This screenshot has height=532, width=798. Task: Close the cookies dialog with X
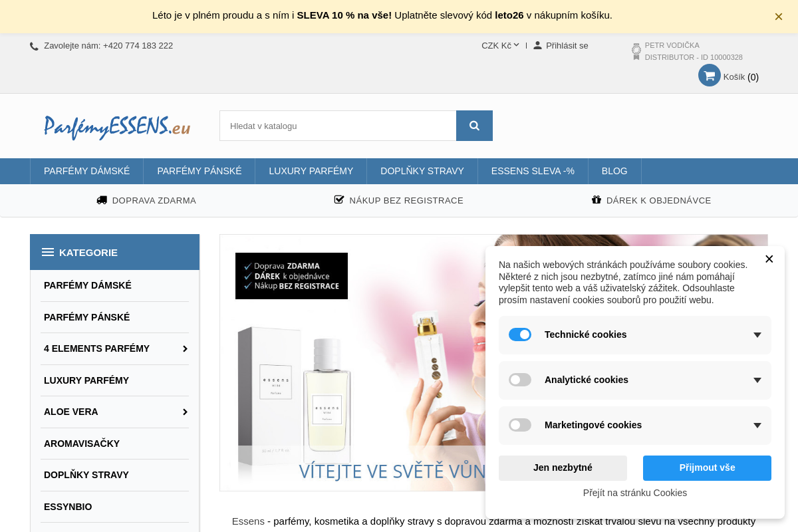(x=769, y=259)
